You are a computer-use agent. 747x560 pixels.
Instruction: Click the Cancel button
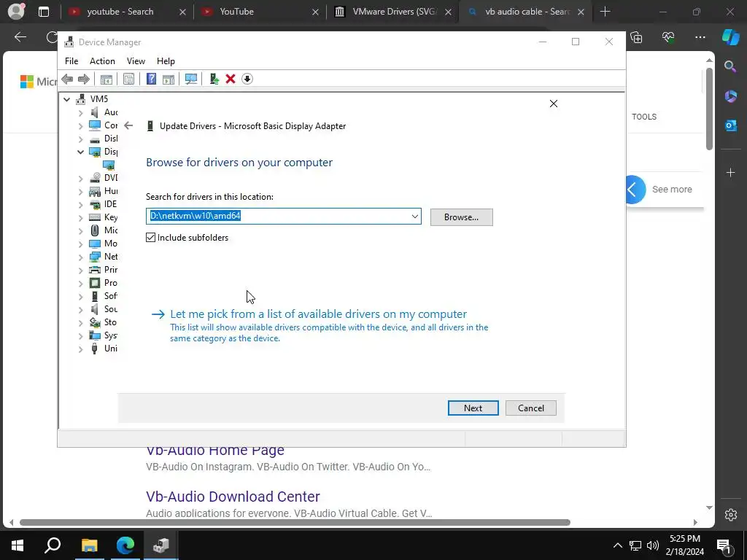(x=531, y=408)
